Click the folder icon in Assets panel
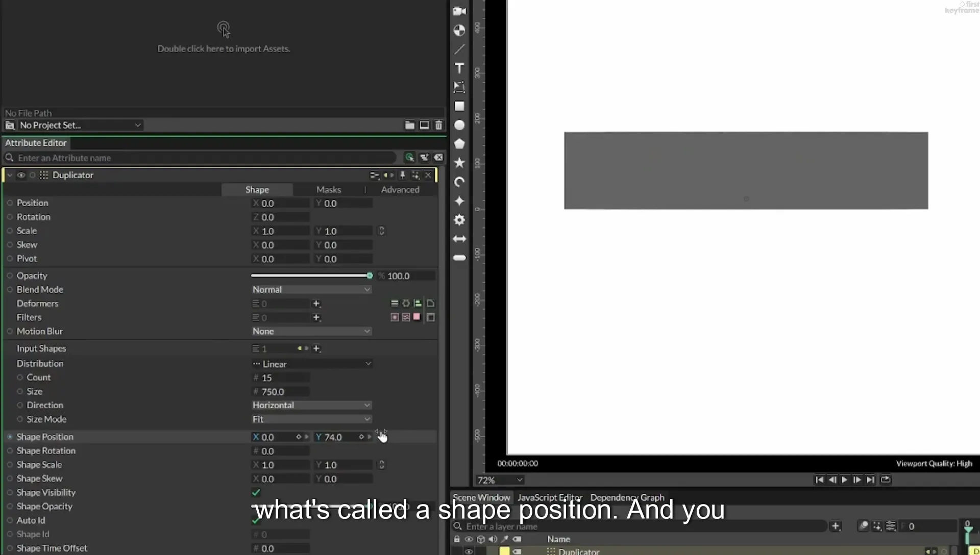980x555 pixels. point(409,125)
